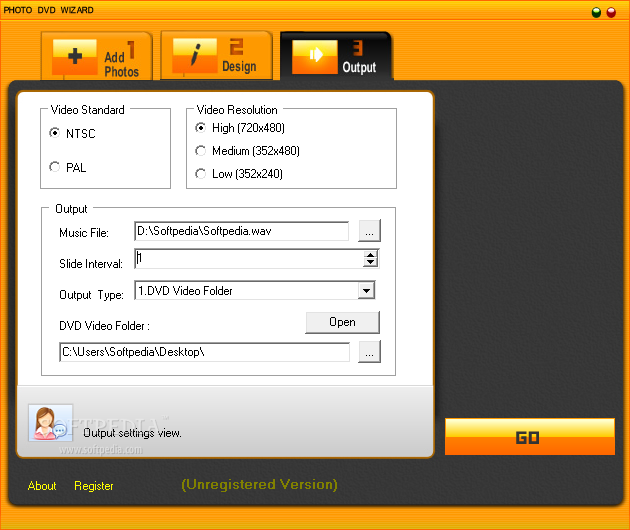Click the assistant avatar icon

coord(51,423)
